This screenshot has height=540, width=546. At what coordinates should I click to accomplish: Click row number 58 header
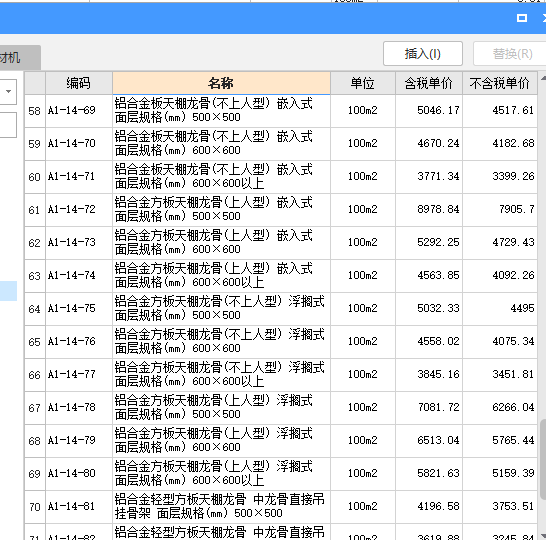35,111
